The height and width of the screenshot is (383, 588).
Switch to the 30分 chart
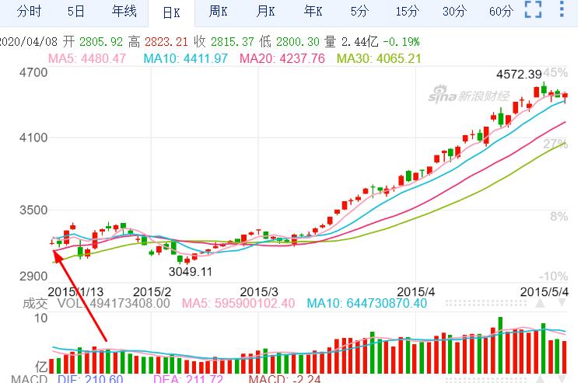click(454, 11)
